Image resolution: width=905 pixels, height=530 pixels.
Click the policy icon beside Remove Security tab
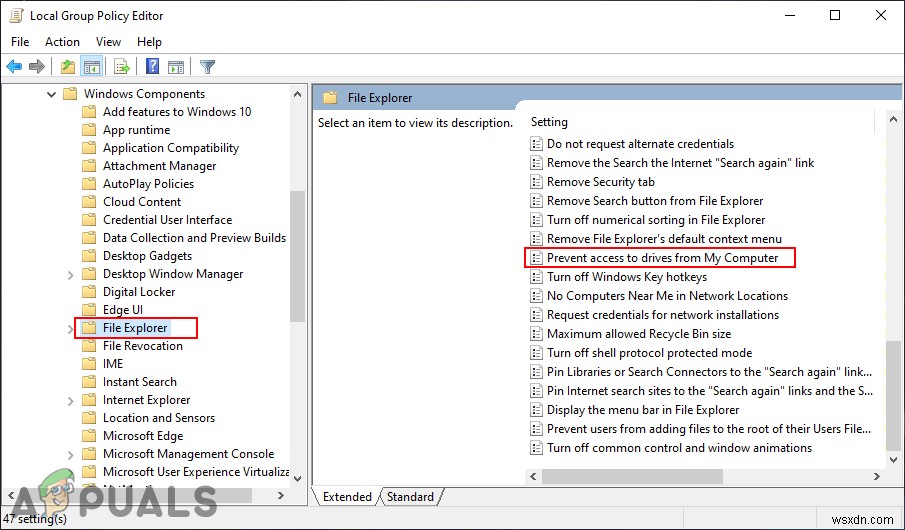point(536,182)
